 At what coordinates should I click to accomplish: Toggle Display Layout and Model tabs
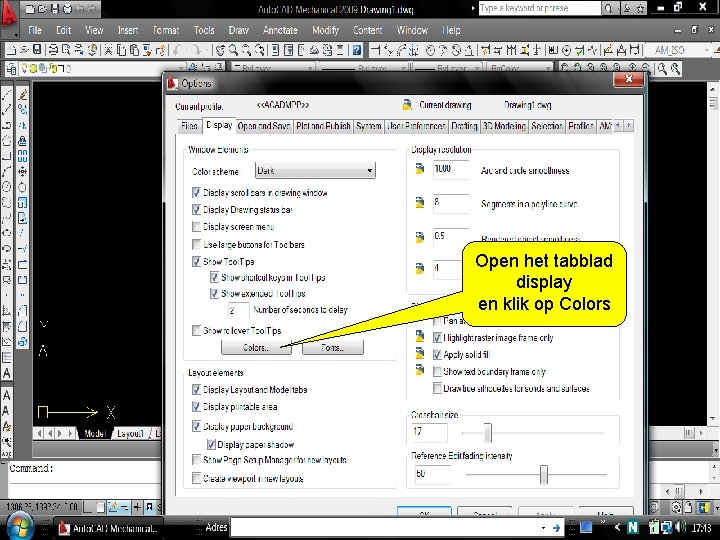point(196,390)
